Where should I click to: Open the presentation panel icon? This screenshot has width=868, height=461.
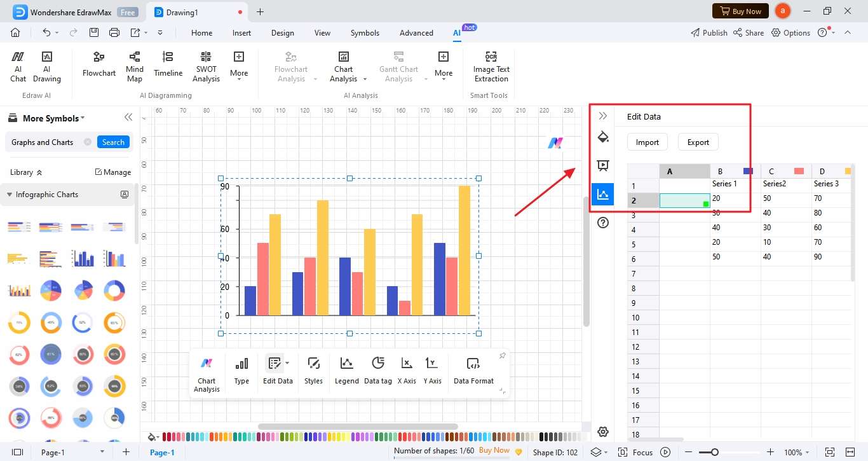[x=603, y=165]
